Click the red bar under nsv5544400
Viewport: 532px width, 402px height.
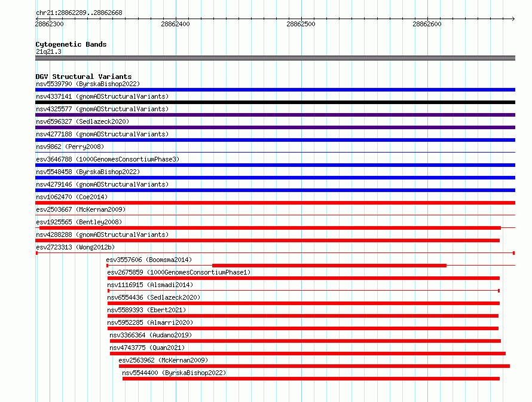[311, 379]
